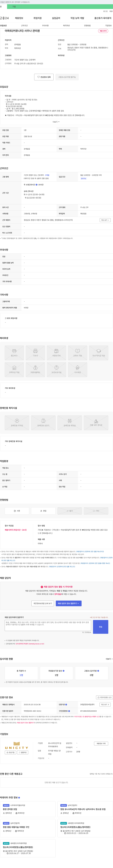Click the 채용시까지 status badge
The width and height of the screenshot is (113, 868).
click(103, 31)
